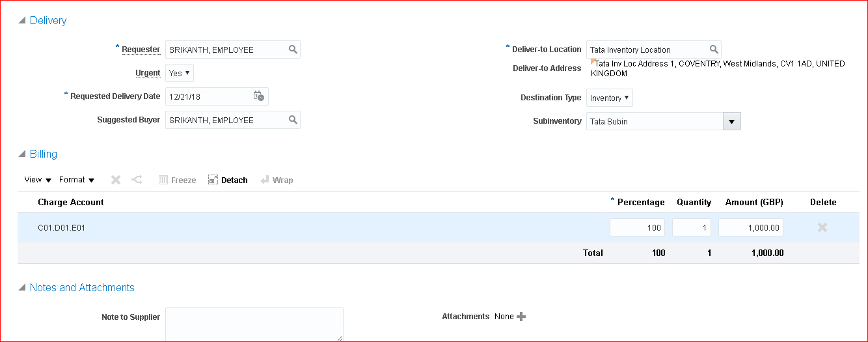This screenshot has width=868, height=342.
Task: Collapse the Billing section
Action: click(23, 154)
